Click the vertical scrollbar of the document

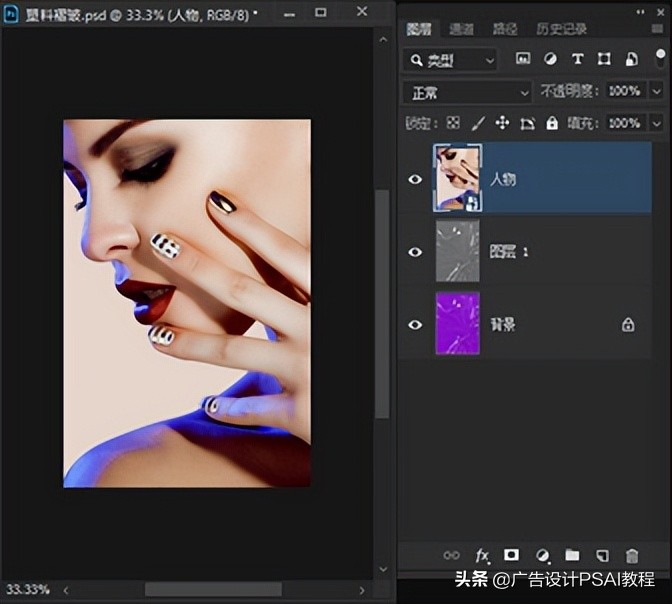point(382,304)
